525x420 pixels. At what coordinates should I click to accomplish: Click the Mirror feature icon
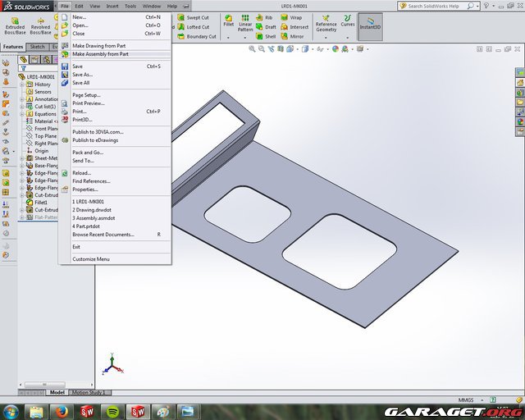coord(282,36)
